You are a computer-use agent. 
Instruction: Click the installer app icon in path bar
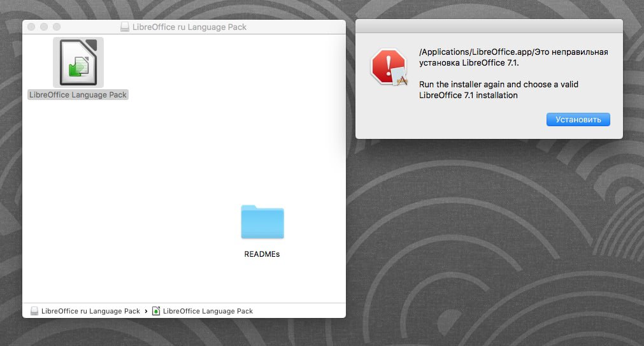[x=156, y=311]
